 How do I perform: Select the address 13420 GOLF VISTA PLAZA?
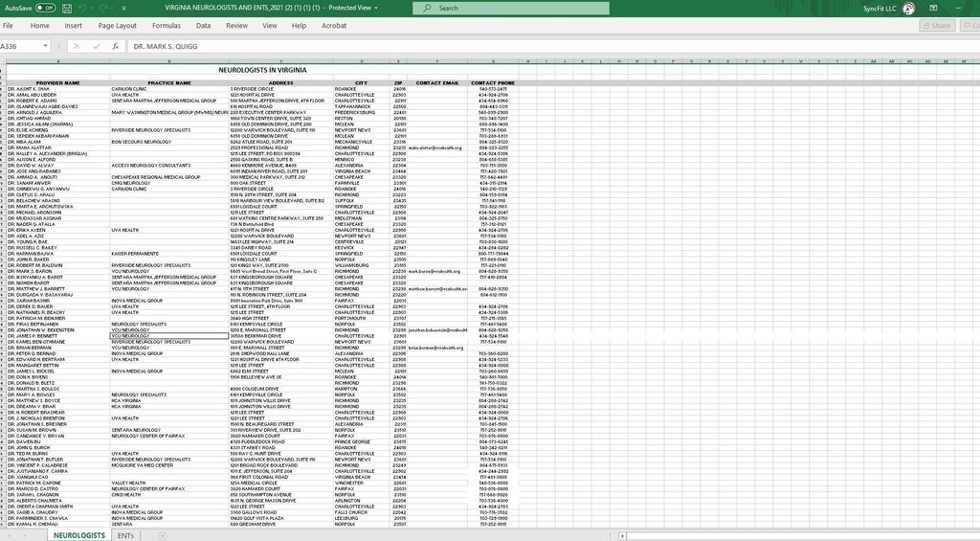[280, 518]
